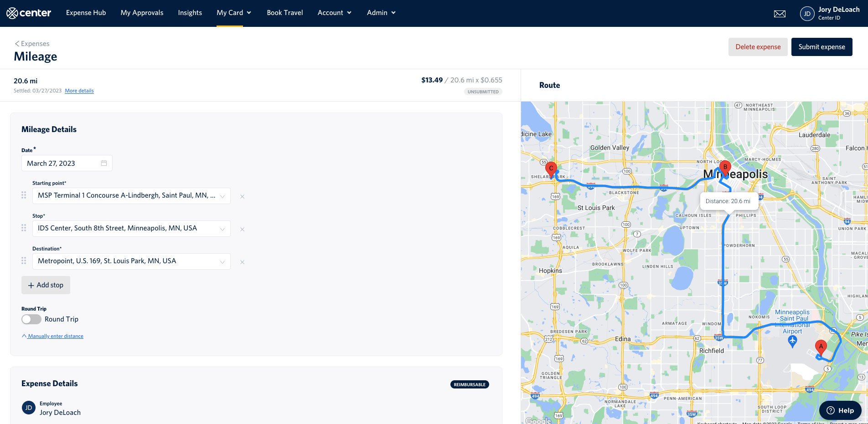Expand the Starting point dropdown
The height and width of the screenshot is (424, 868).
(222, 196)
